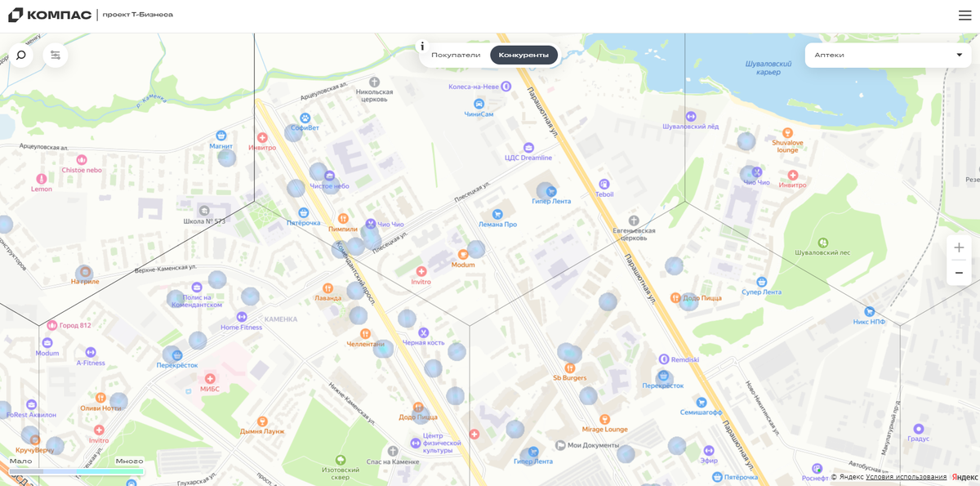Image resolution: width=980 pixels, height=486 pixels.
Task: Click the Invitro medical cross marker
Action: tap(421, 271)
